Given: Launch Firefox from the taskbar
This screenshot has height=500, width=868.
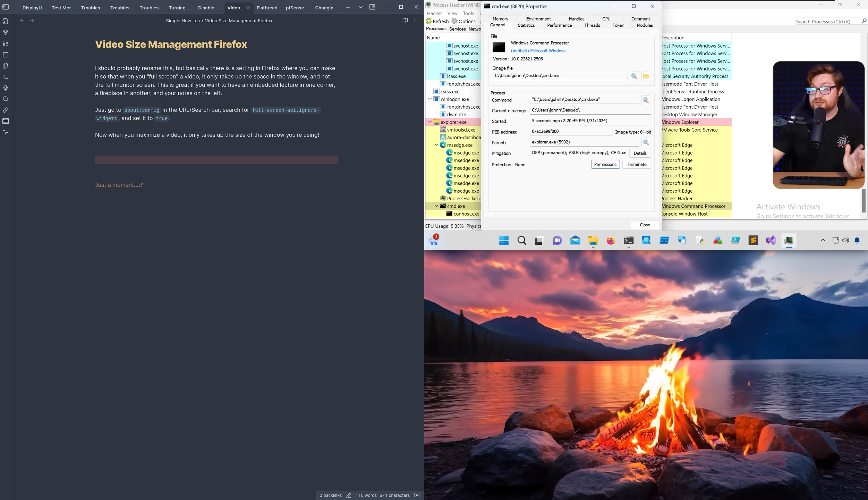Looking at the screenshot, I should pos(611,240).
